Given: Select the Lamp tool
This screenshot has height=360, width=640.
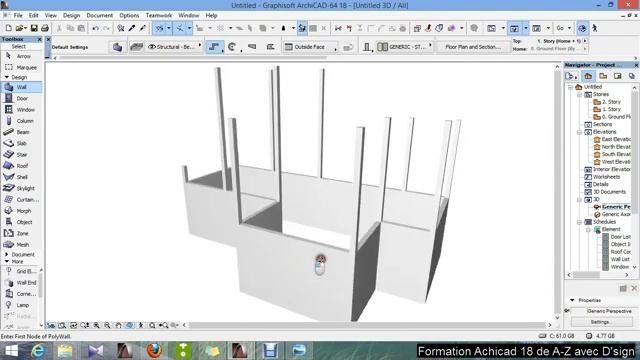Looking at the screenshot, I should coord(20,305).
